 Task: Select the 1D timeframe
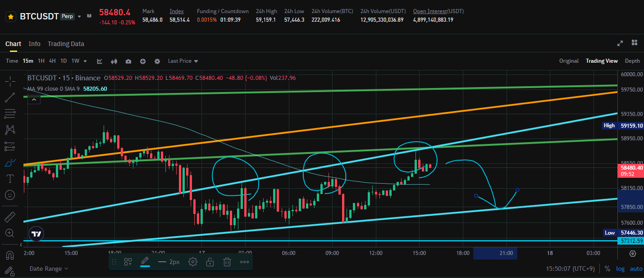[x=64, y=61]
